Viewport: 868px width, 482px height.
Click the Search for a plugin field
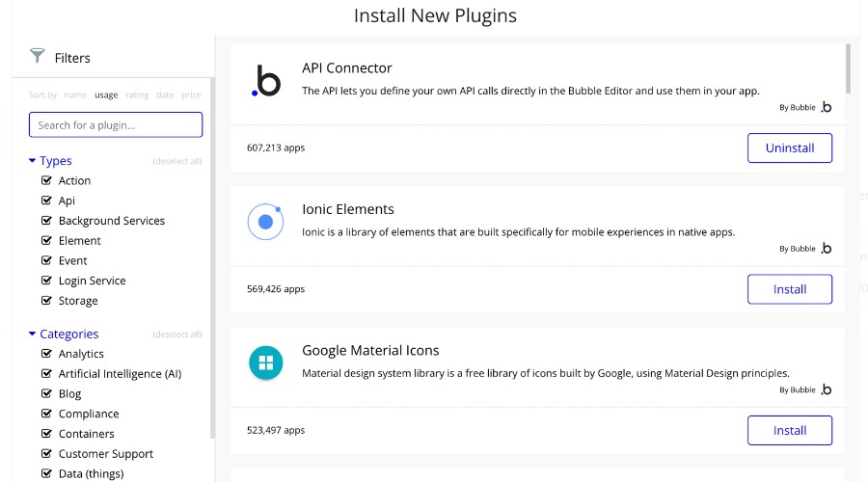pos(116,125)
